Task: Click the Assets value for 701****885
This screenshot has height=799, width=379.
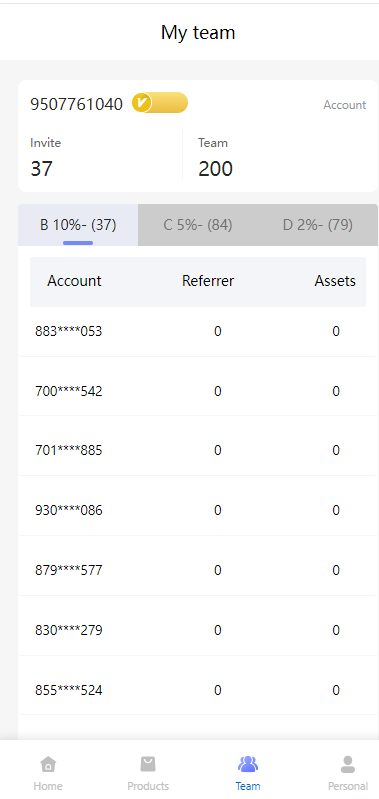Action: [336, 450]
